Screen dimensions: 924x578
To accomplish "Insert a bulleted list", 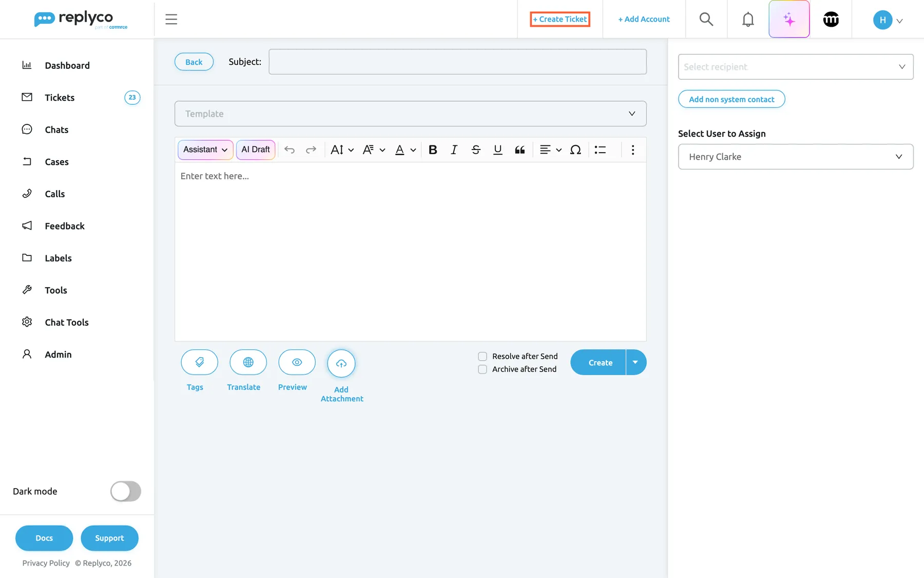I will coord(600,150).
